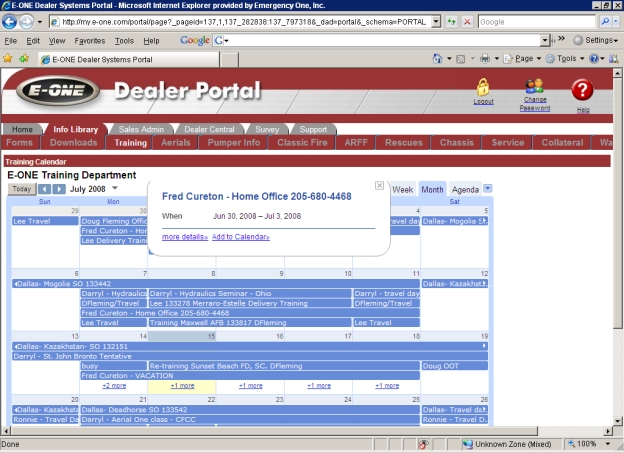Open Favorites Center star icon
Image resolution: width=624 pixels, height=453 pixels.
(x=8, y=59)
